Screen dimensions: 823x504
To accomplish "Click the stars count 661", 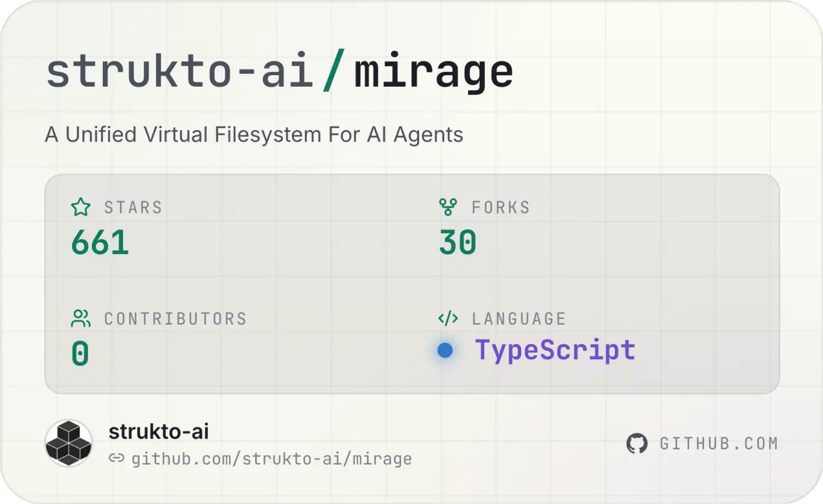I will click(x=100, y=243).
